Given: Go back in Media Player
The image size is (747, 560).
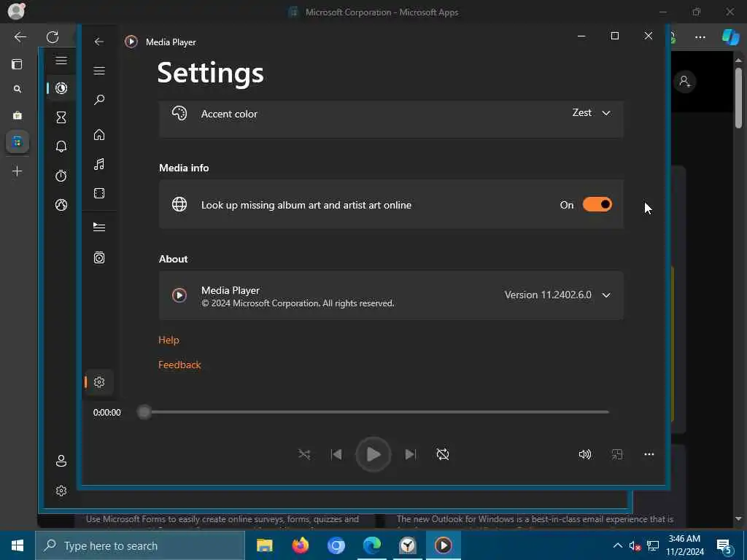Looking at the screenshot, I should click(99, 42).
